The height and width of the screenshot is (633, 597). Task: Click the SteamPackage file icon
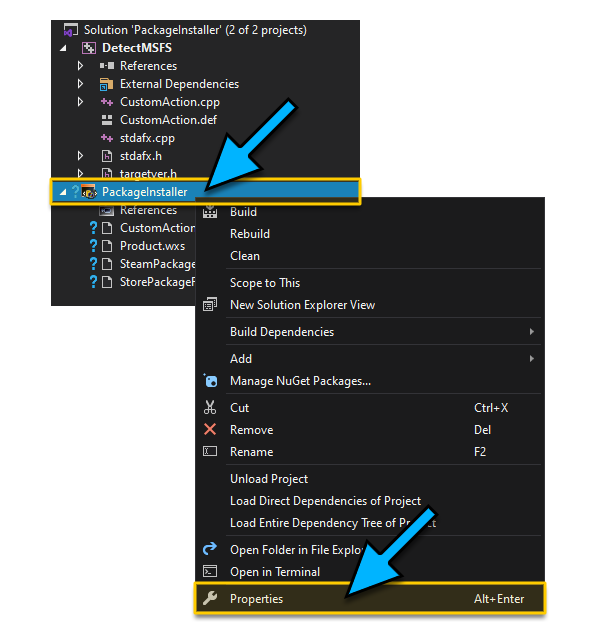(107, 264)
